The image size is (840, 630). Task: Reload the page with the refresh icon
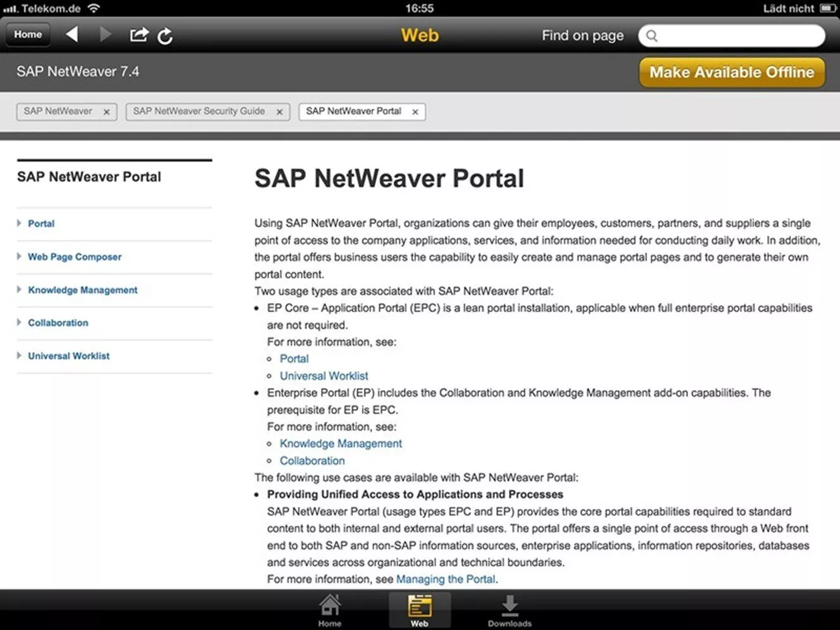click(165, 36)
